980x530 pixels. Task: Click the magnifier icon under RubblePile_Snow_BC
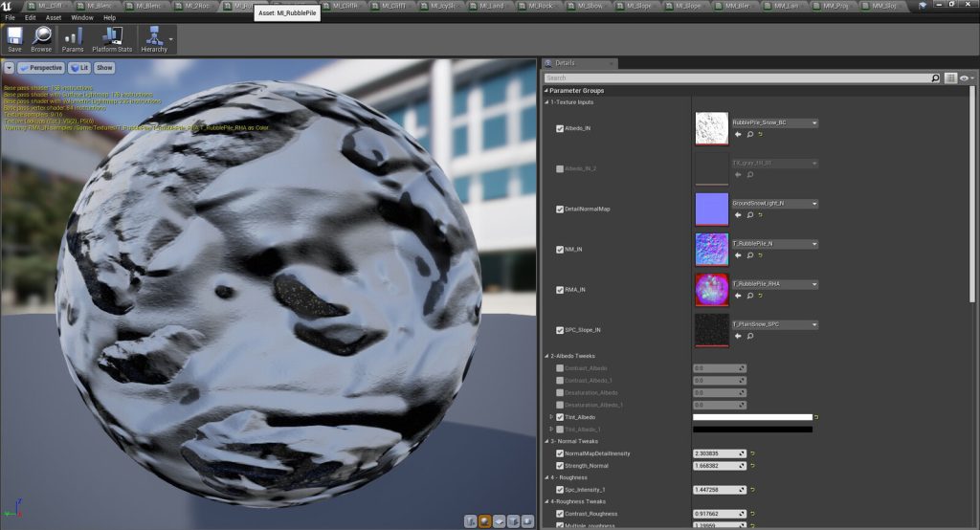click(750, 135)
